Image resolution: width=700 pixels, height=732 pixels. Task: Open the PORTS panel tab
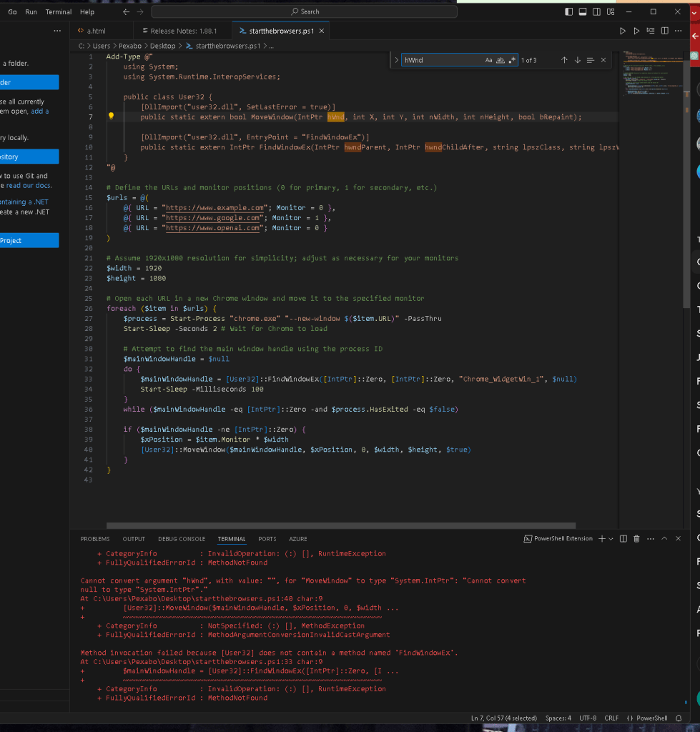pos(267,539)
